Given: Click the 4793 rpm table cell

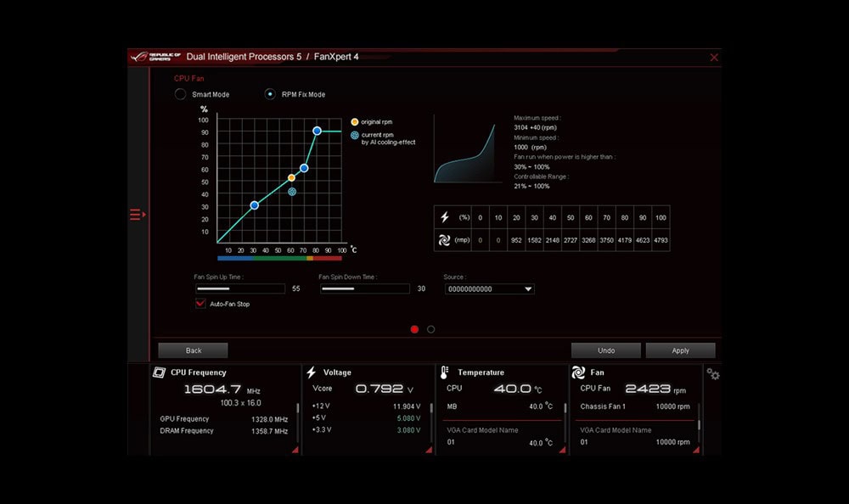Looking at the screenshot, I should click(x=661, y=240).
